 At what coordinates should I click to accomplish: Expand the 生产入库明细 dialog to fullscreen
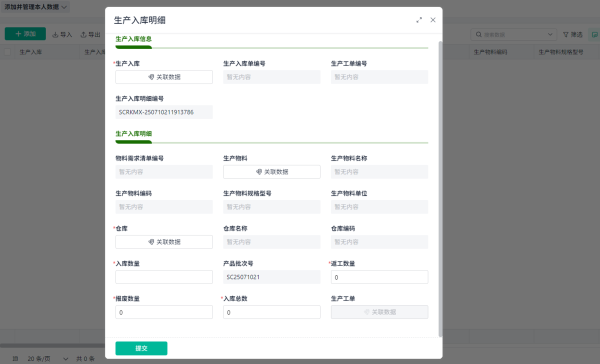[x=419, y=20]
